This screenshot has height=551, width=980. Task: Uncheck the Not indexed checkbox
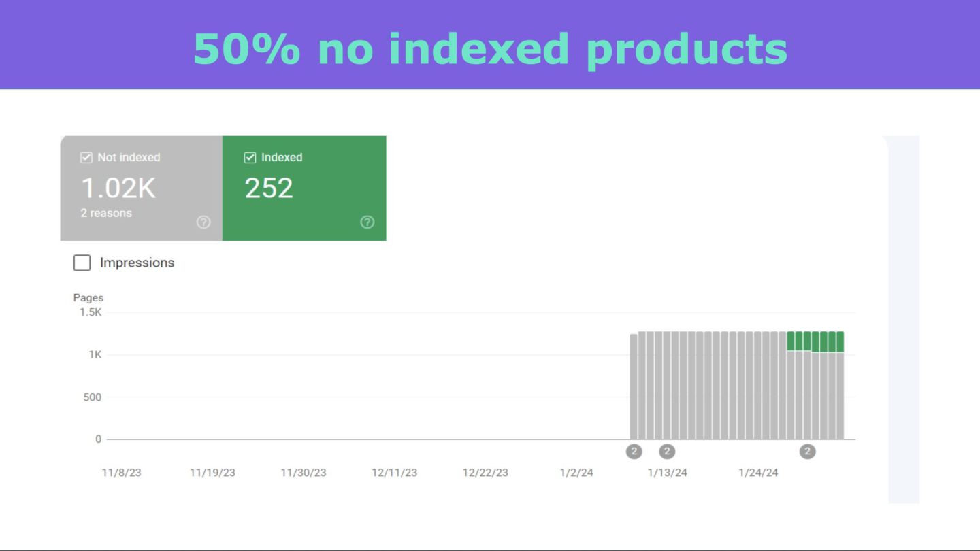(x=86, y=158)
